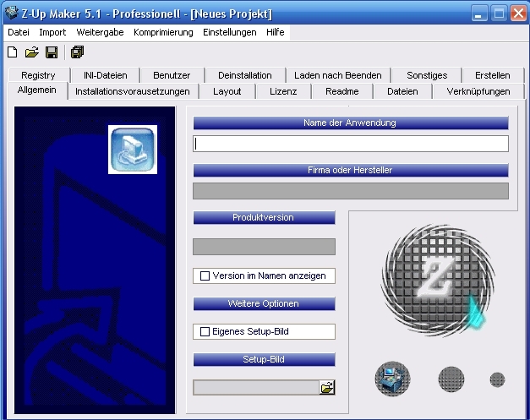Click the folder browse icon for Setup-Bild
The height and width of the screenshot is (420, 530).
(x=327, y=387)
